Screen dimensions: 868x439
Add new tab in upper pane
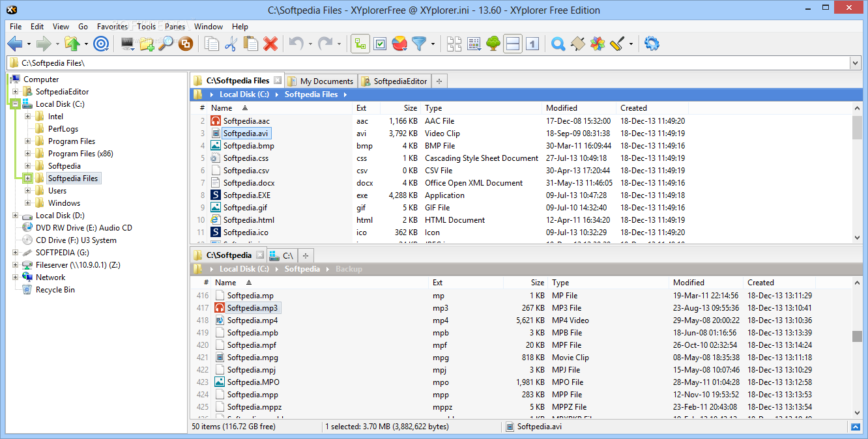point(439,81)
